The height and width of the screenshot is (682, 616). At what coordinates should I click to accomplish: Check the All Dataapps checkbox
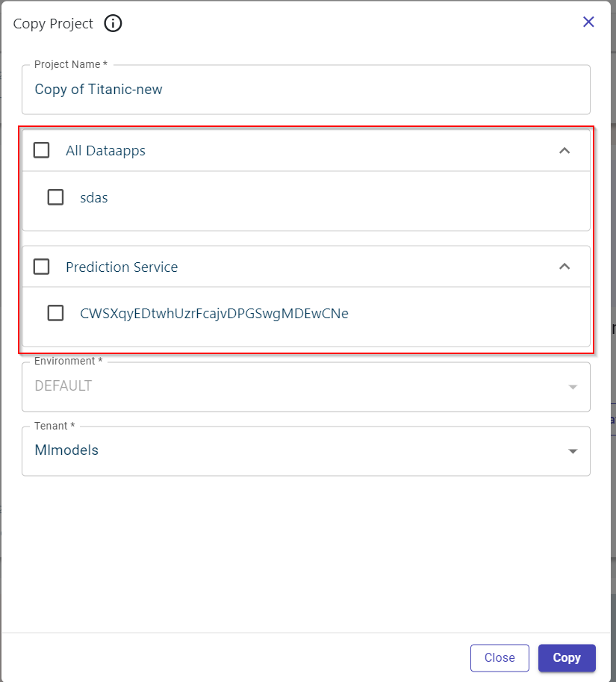click(42, 150)
